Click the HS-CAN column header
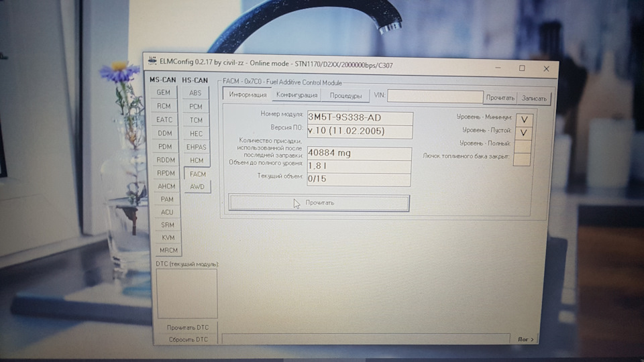The height and width of the screenshot is (362, 644). pyautogui.click(x=195, y=80)
